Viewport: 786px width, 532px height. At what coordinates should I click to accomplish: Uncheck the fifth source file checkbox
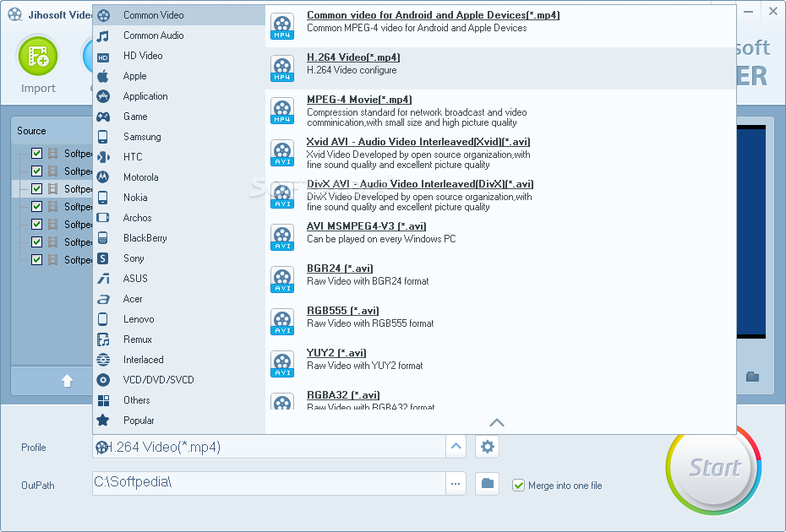(x=36, y=224)
